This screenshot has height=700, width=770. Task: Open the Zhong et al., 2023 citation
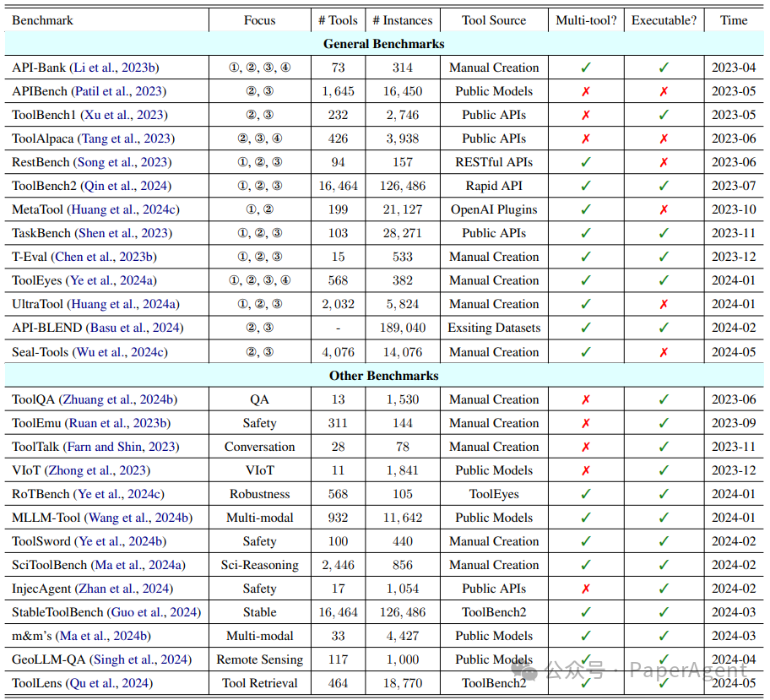[99, 470]
